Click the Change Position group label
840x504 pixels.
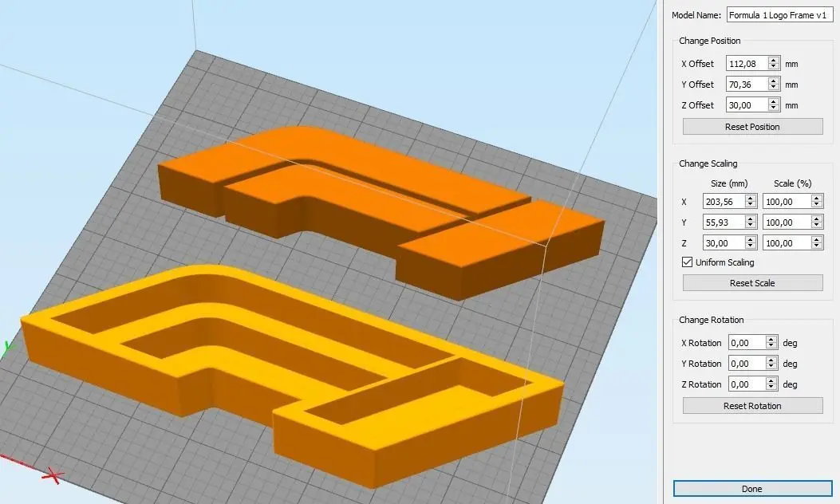(710, 41)
